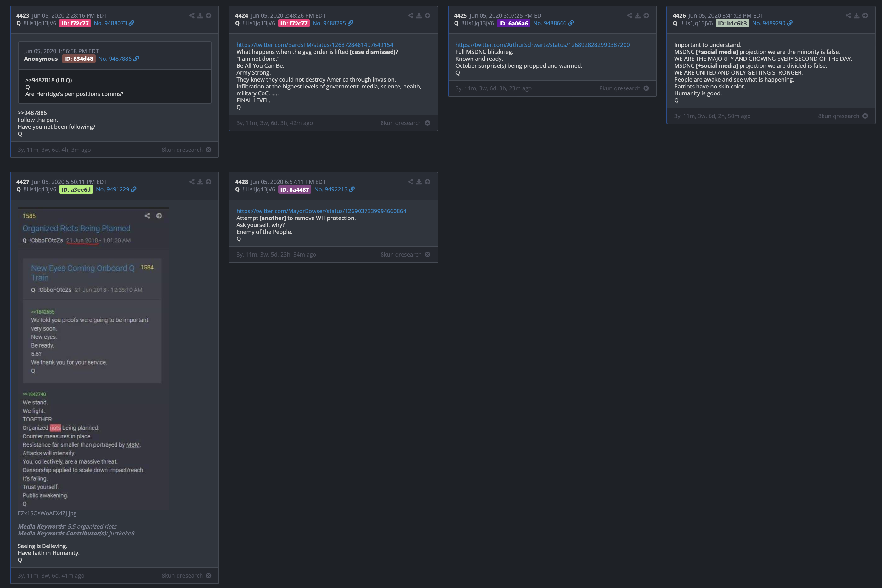Click 8kun qresearch label on post 4428
882x588 pixels.
(401, 255)
